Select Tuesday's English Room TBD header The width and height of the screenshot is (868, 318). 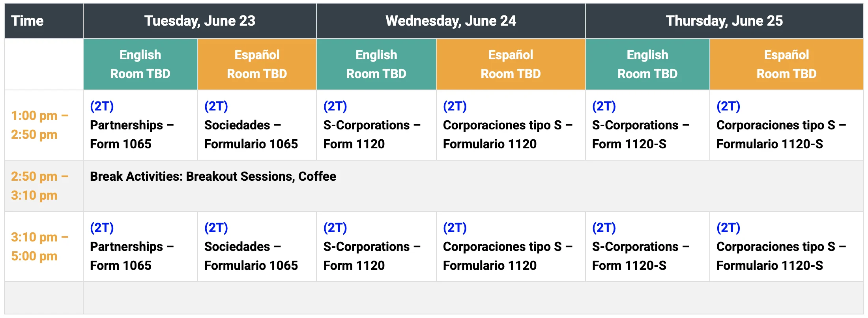pyautogui.click(x=140, y=64)
